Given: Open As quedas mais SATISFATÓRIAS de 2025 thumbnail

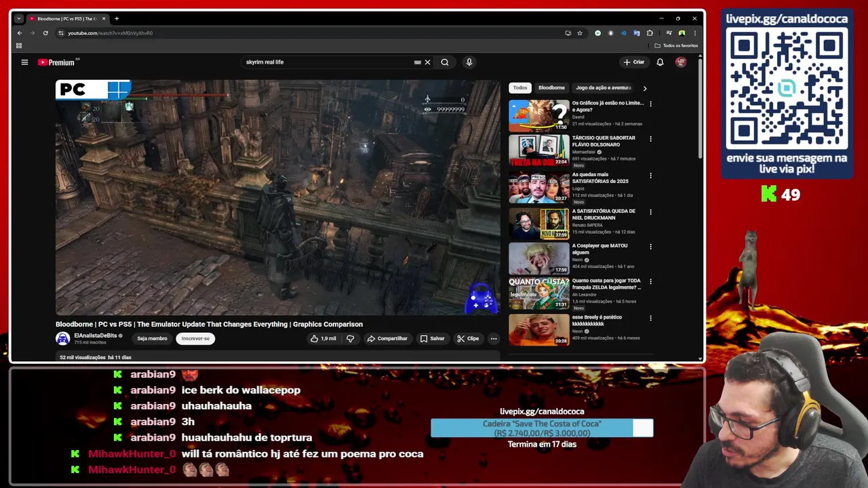Looking at the screenshot, I should (539, 188).
